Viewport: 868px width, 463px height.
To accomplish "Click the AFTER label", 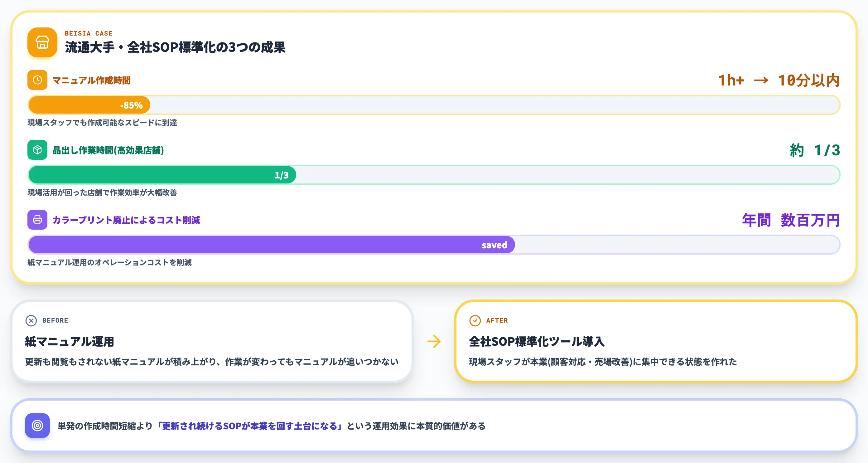I will (x=497, y=320).
